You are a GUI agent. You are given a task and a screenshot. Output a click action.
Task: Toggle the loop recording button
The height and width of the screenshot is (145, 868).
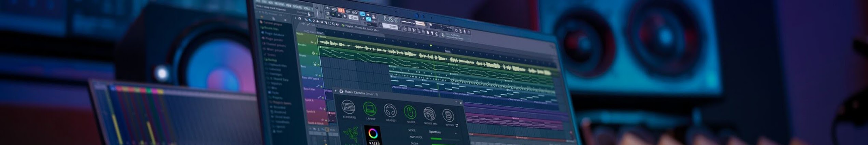[x=354, y=13]
